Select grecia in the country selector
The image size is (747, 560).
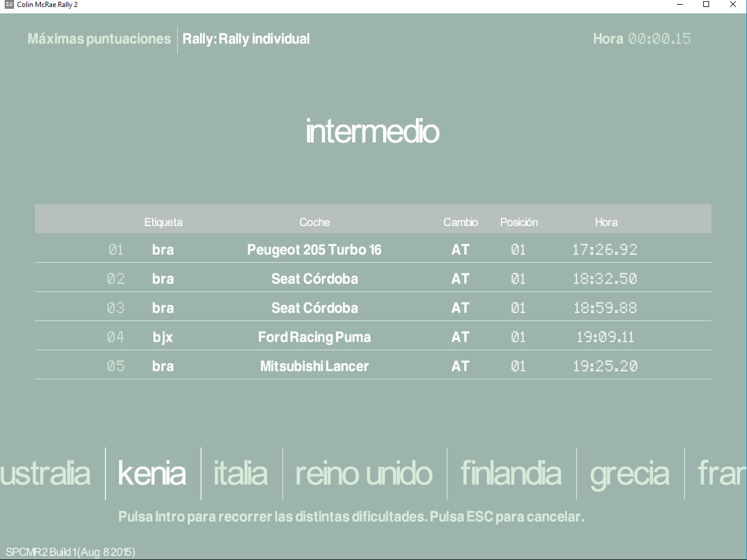[629, 473]
